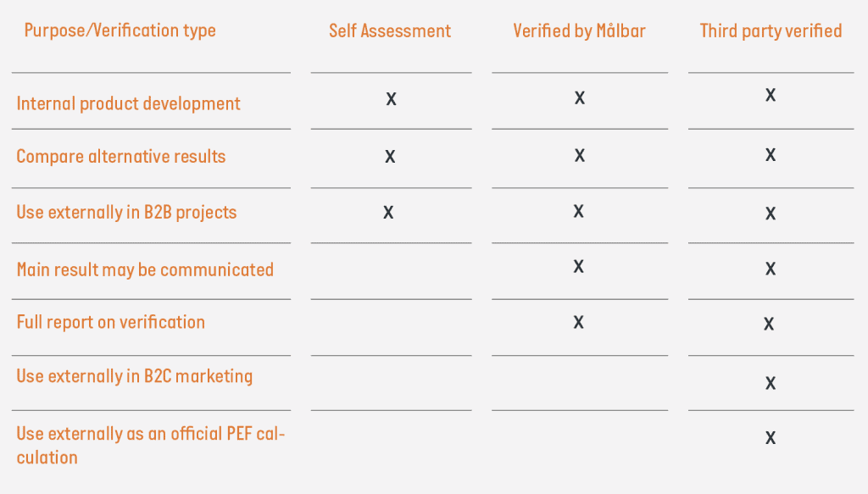Click the Internal product development row label
The height and width of the screenshot is (494, 868).
point(129,104)
